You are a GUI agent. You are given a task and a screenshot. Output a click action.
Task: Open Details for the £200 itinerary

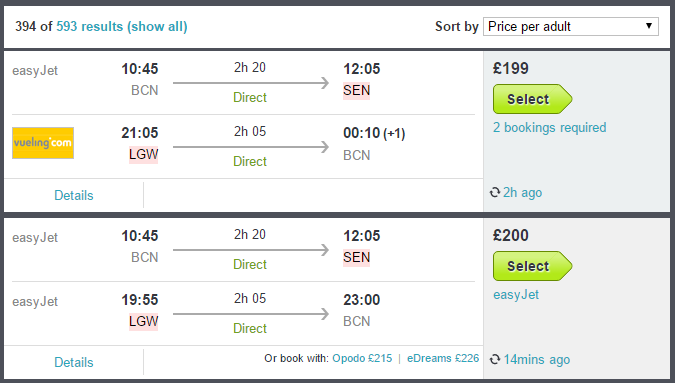[x=74, y=362]
